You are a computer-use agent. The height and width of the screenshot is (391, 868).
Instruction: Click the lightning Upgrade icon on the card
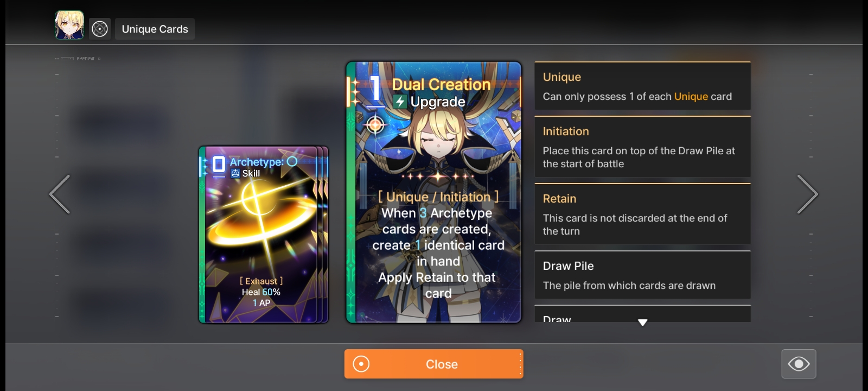[400, 102]
